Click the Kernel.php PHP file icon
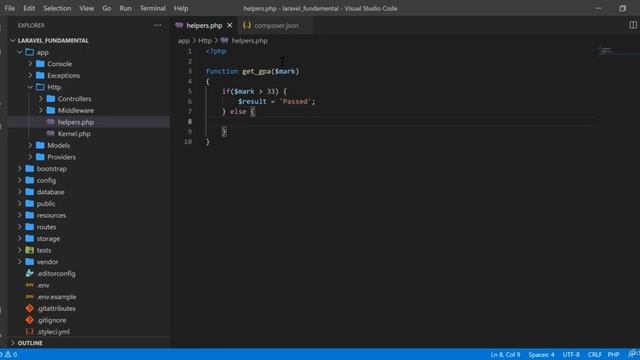This screenshot has height=360, width=640. point(51,133)
